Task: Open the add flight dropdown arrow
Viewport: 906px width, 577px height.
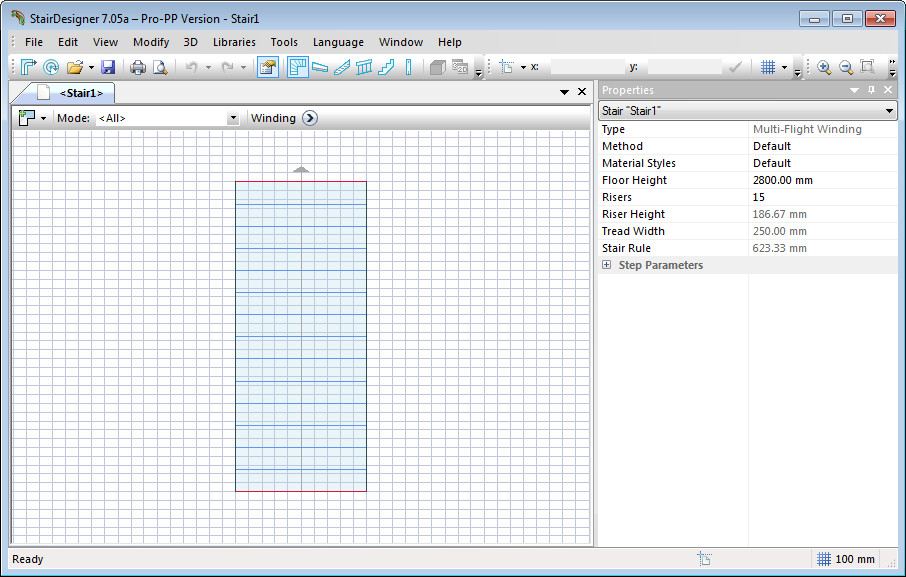Action: coord(43,118)
